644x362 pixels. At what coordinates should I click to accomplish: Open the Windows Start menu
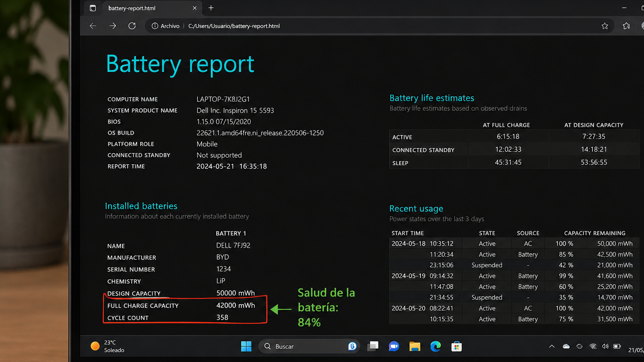(246, 346)
